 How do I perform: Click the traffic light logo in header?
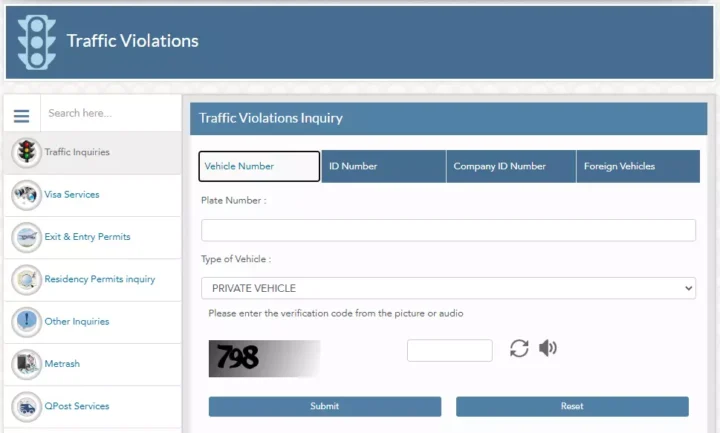[x=37, y=42]
